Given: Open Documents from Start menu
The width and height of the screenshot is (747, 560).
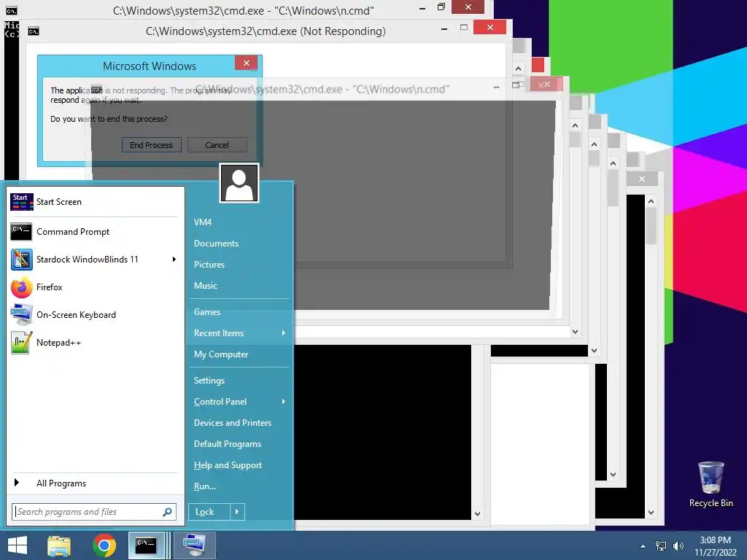Looking at the screenshot, I should [216, 244].
